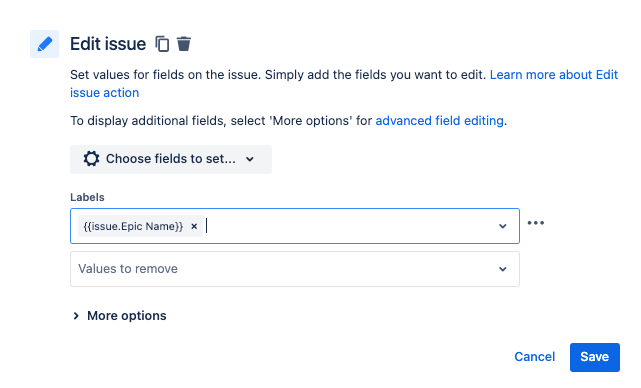
Task: Cancel editing the action
Action: [534, 357]
